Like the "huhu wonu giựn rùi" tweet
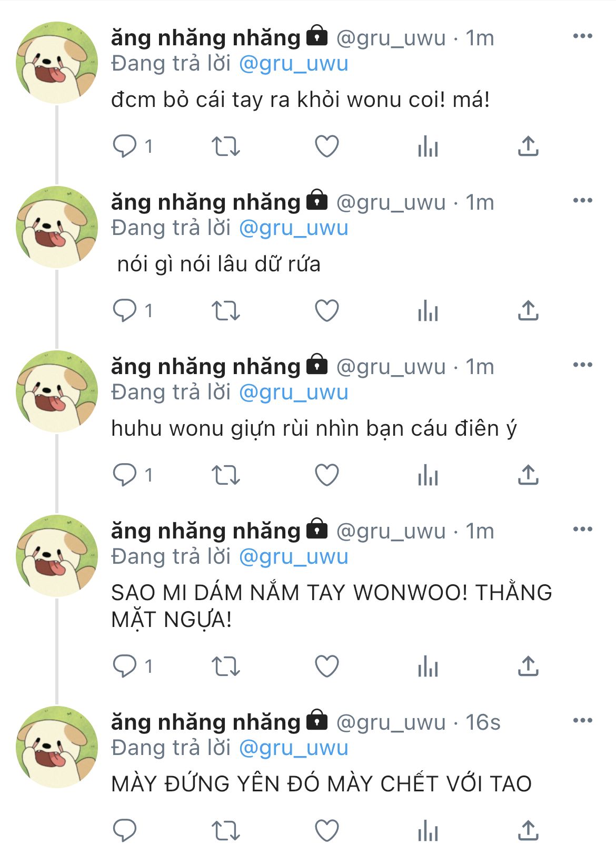The image size is (616, 853). (326, 475)
